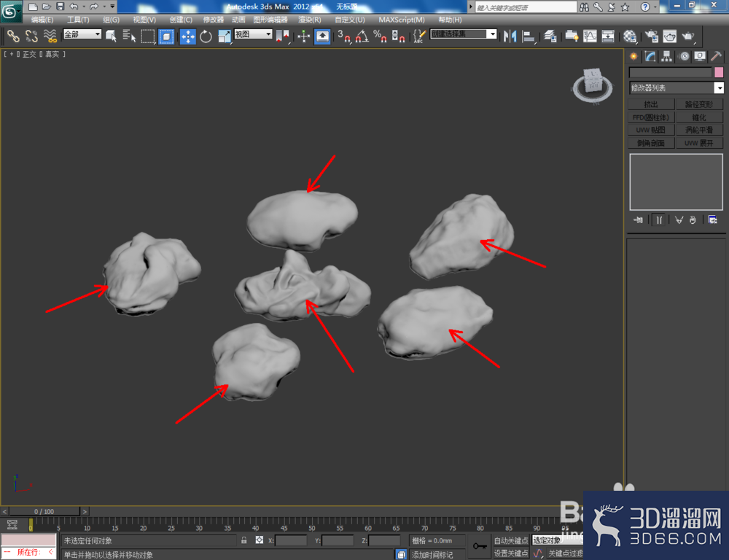
Task: Toggle the Percent Snap button
Action: pos(381,36)
